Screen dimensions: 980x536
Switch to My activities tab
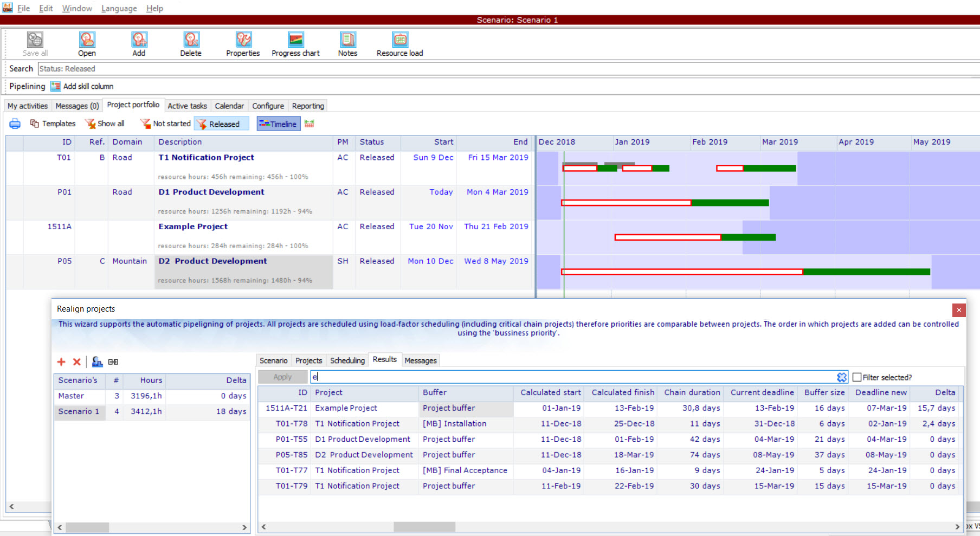click(28, 106)
